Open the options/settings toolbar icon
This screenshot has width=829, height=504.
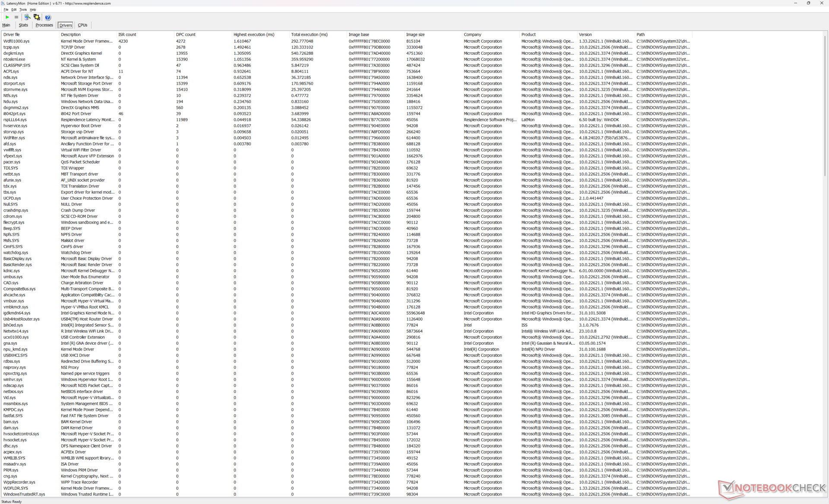pyautogui.click(x=27, y=17)
